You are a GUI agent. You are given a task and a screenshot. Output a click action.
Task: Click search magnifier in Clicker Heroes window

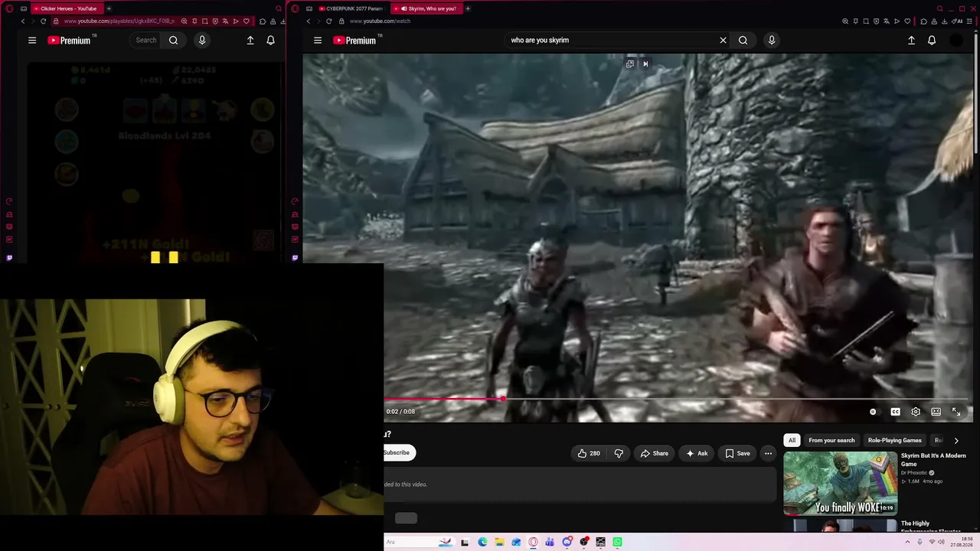(x=173, y=40)
